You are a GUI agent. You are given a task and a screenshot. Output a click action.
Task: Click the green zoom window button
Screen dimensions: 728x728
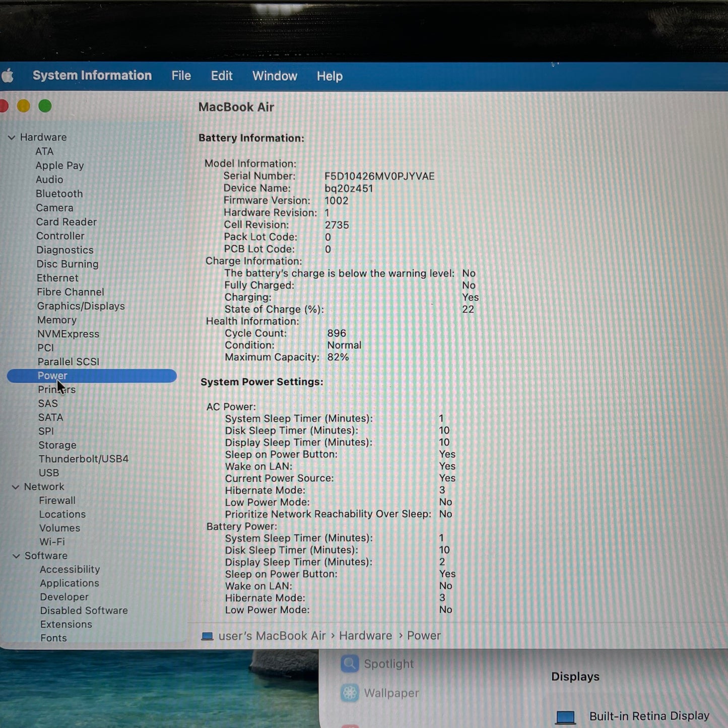point(45,106)
